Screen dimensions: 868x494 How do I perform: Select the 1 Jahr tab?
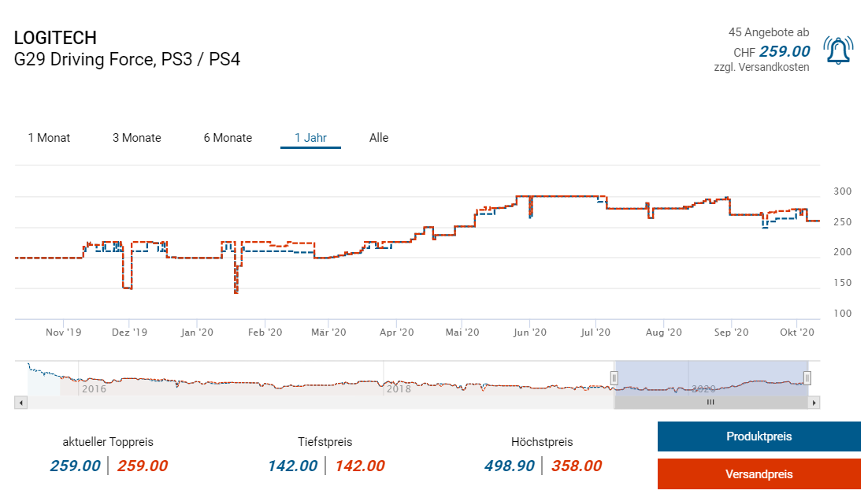(310, 138)
